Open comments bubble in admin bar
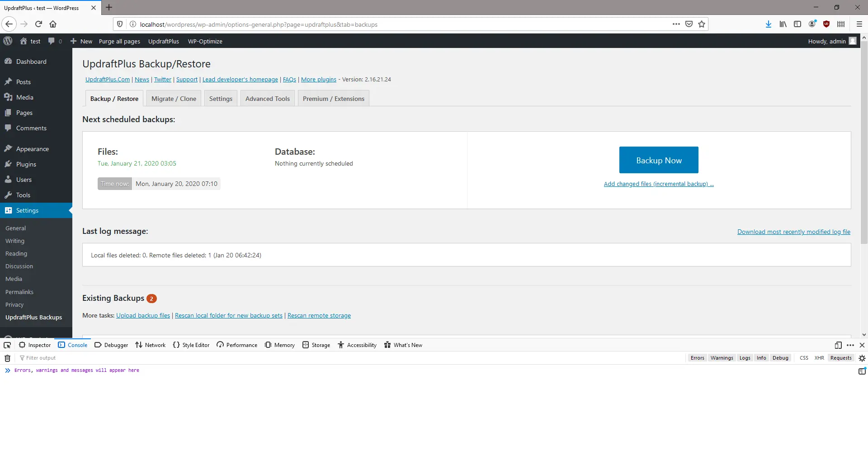 point(55,41)
